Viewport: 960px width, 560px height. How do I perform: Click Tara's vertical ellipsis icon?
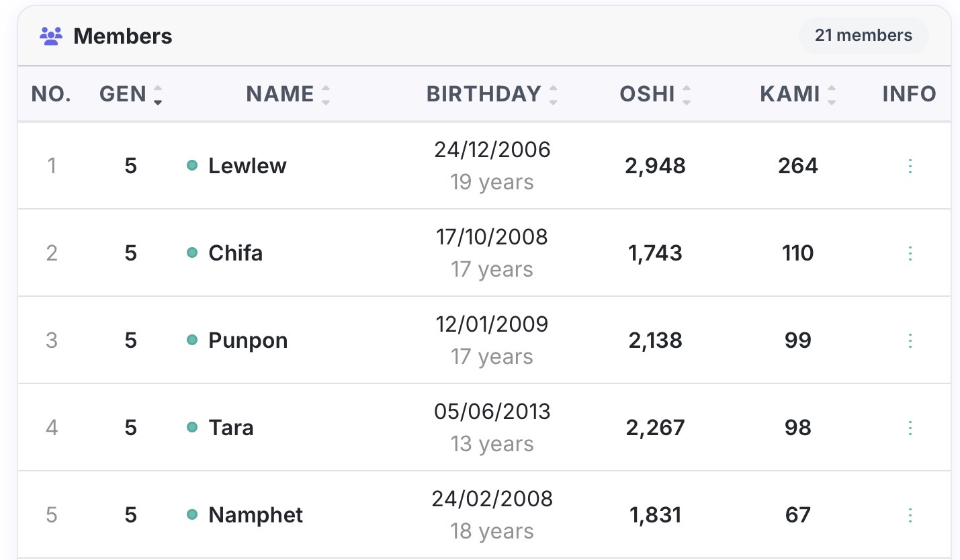[x=910, y=428]
